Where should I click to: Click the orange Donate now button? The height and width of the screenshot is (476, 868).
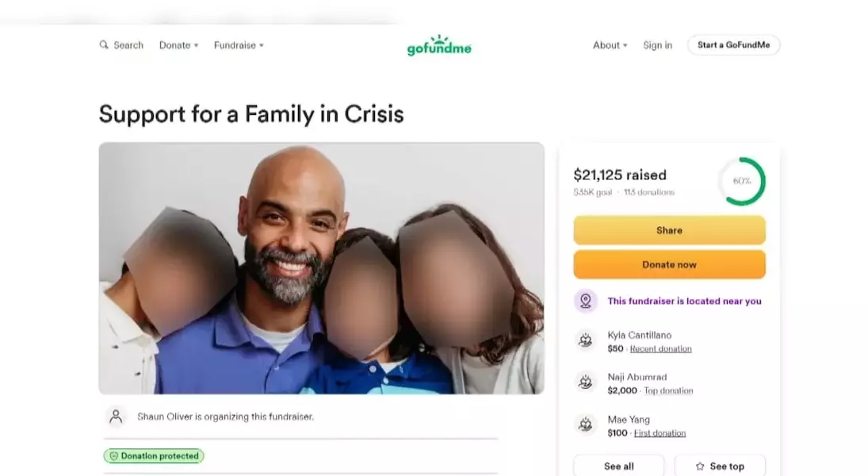click(669, 264)
